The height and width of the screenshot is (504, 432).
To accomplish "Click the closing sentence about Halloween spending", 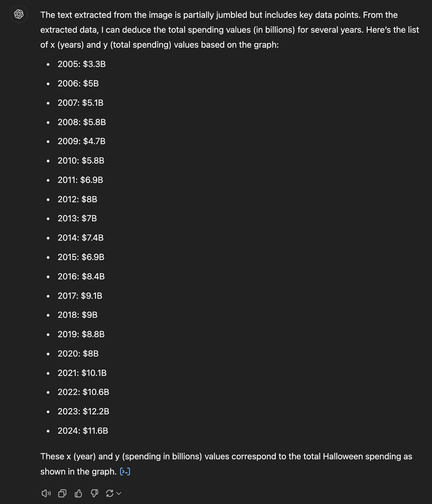I will (x=226, y=464).
